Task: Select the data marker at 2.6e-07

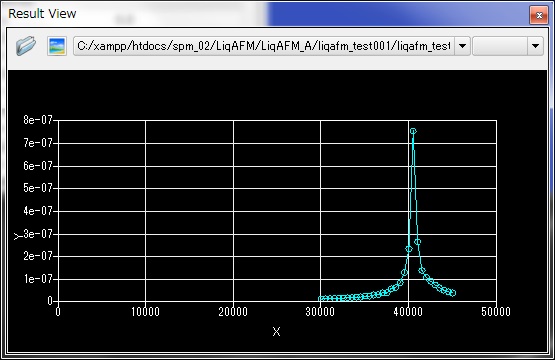Action: coord(418,242)
